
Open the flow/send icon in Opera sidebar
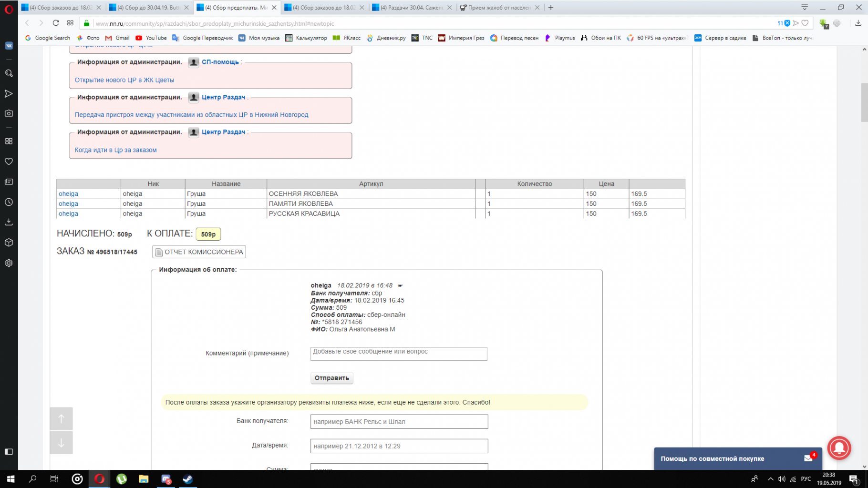click(x=9, y=93)
